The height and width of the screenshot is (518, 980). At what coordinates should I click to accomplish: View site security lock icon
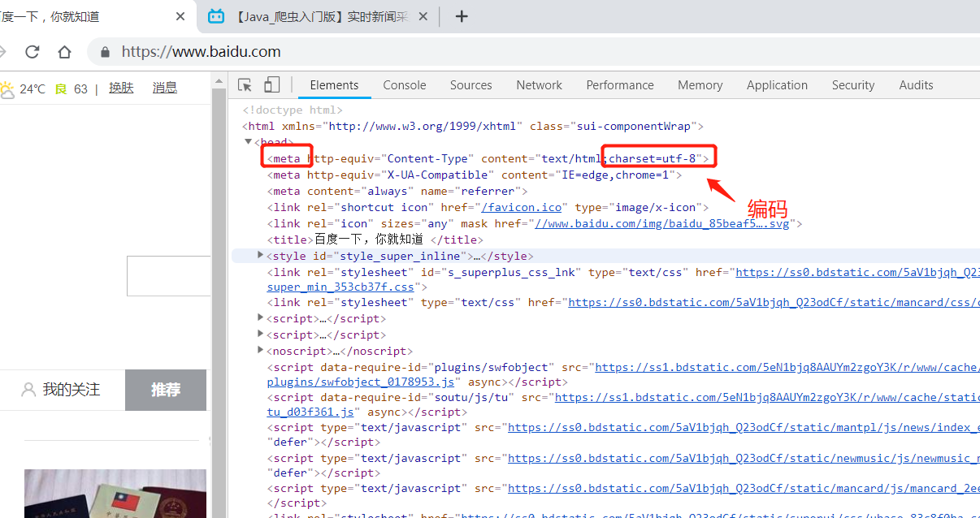105,52
